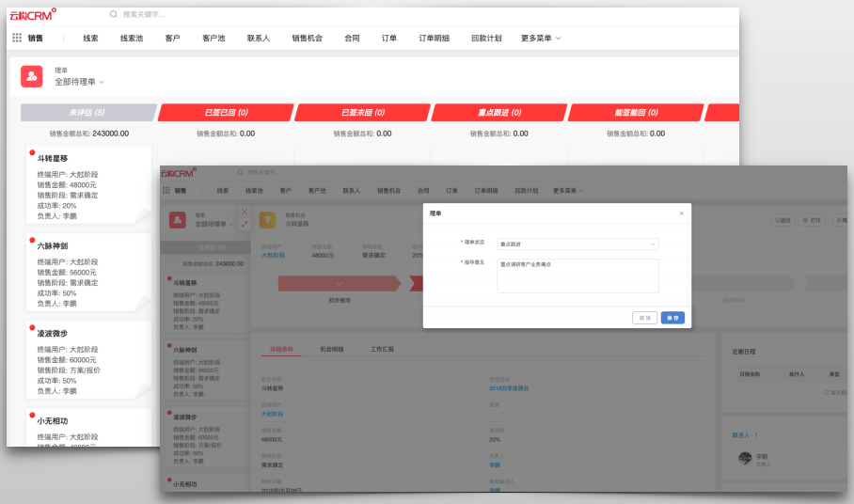Click the app grid launcher icon
Viewport: 854px width, 504px height.
tap(17, 39)
